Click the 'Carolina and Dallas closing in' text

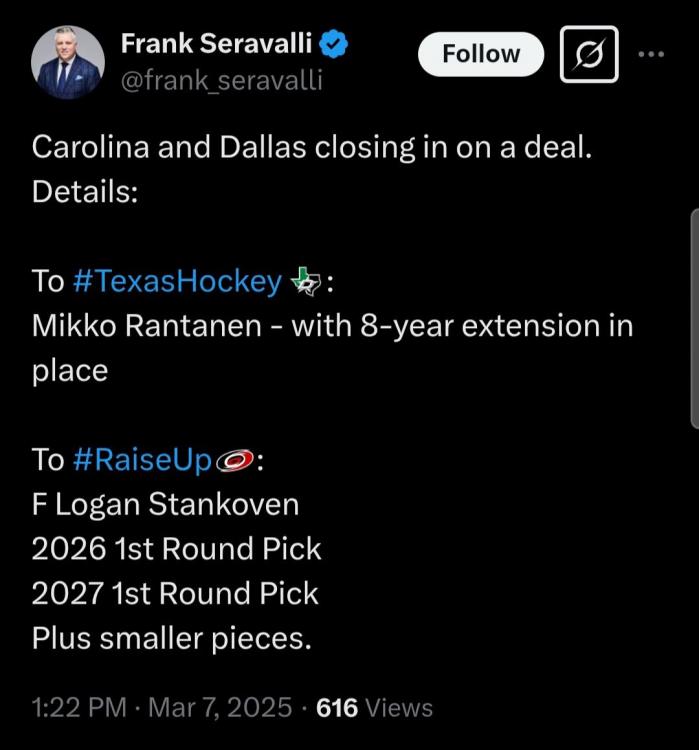pyautogui.click(x=312, y=148)
